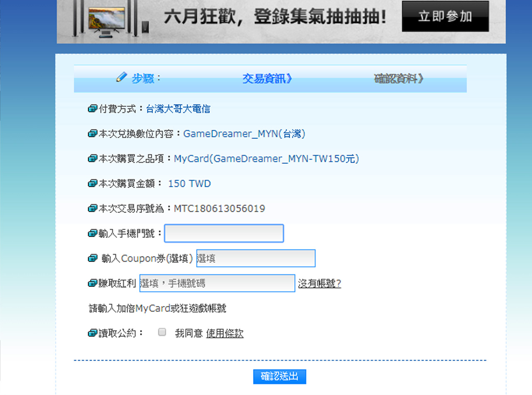Click the 確認送出 submit button

coord(280,377)
